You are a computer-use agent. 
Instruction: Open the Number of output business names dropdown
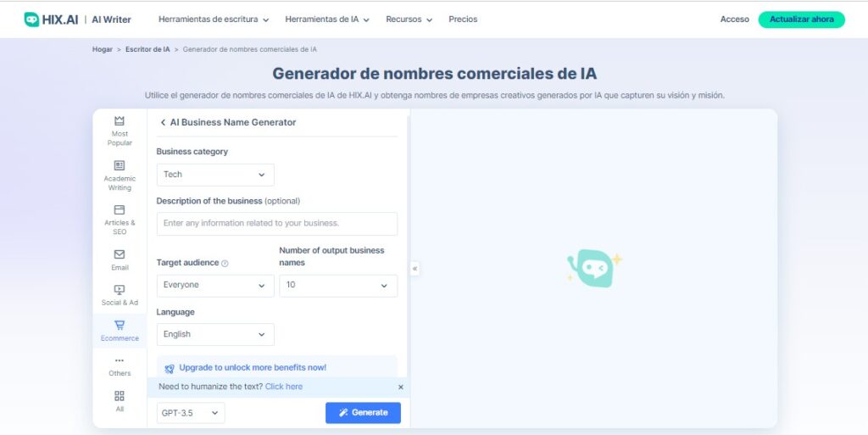tap(338, 286)
